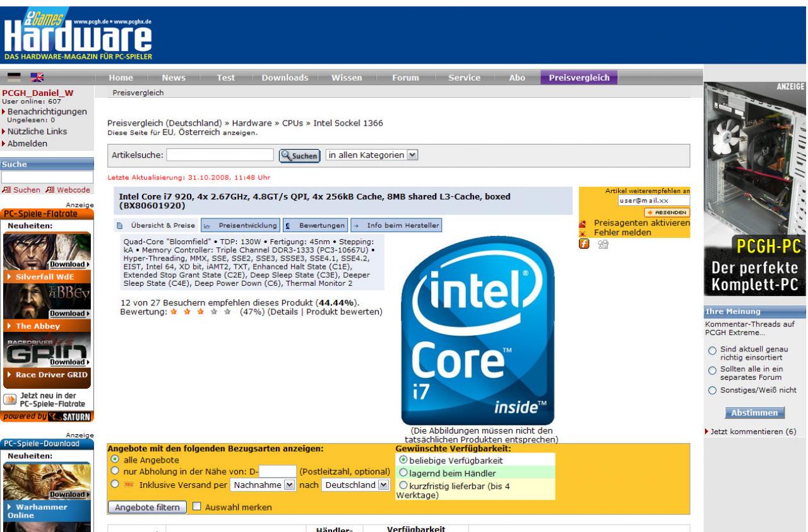Open the Wissen navigation tab

346,78
